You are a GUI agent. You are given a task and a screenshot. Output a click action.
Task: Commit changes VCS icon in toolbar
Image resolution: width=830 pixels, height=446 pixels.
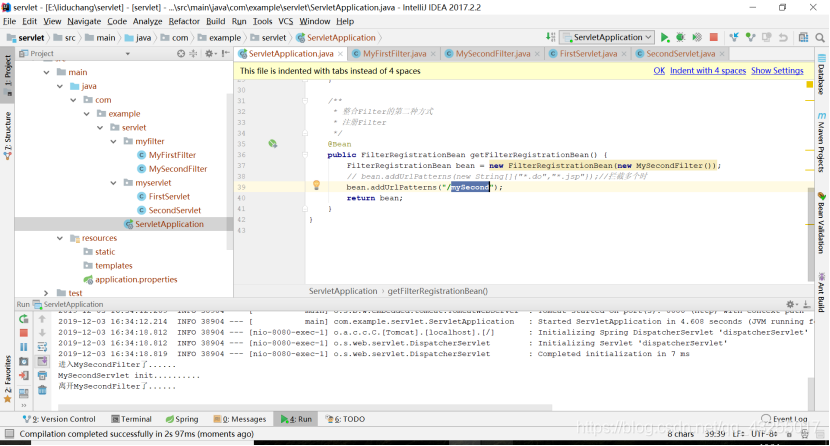[x=750, y=38]
